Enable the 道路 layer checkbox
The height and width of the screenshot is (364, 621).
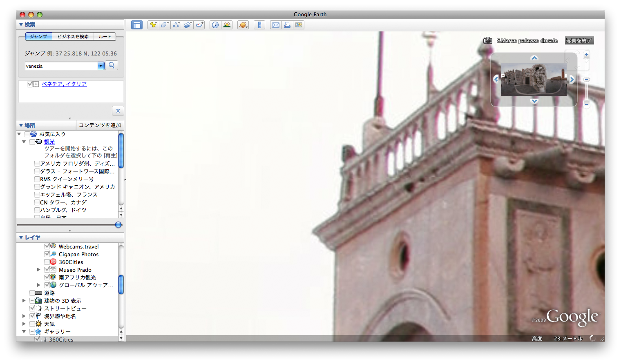click(x=32, y=293)
